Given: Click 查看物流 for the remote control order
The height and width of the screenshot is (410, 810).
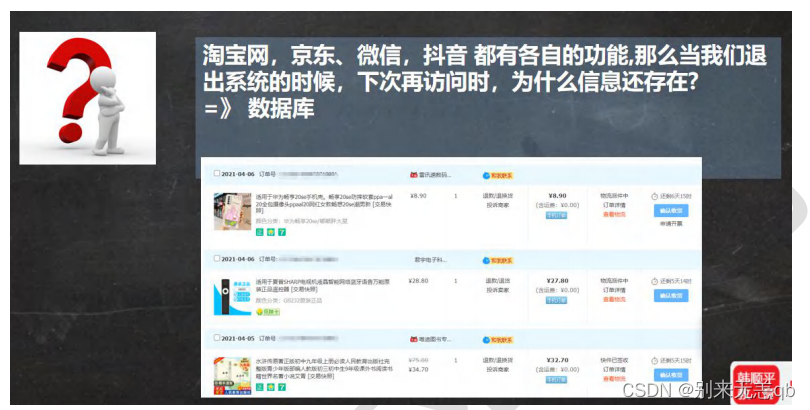Looking at the screenshot, I should (614, 299).
